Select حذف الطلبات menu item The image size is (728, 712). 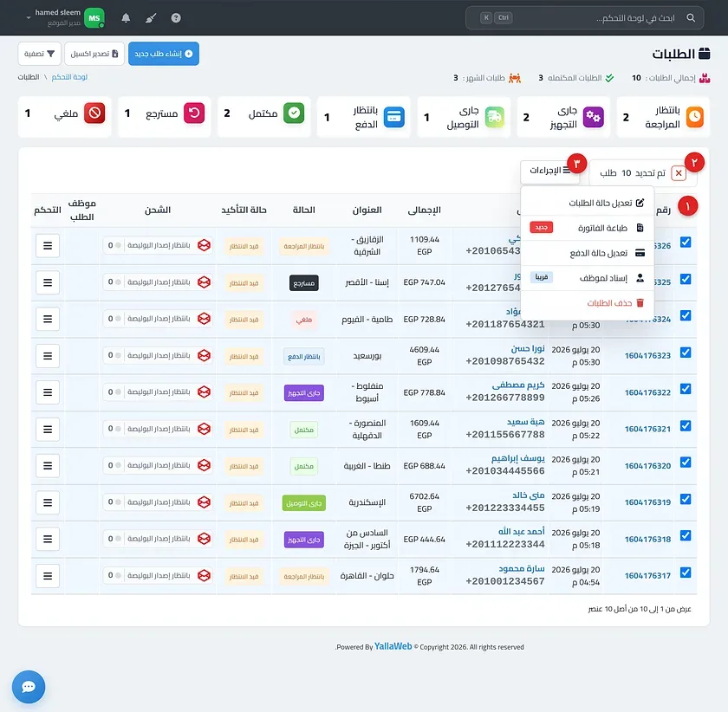pyautogui.click(x=588, y=303)
